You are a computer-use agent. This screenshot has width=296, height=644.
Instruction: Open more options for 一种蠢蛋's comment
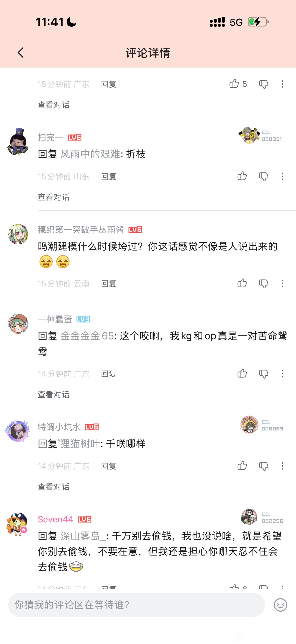[283, 374]
